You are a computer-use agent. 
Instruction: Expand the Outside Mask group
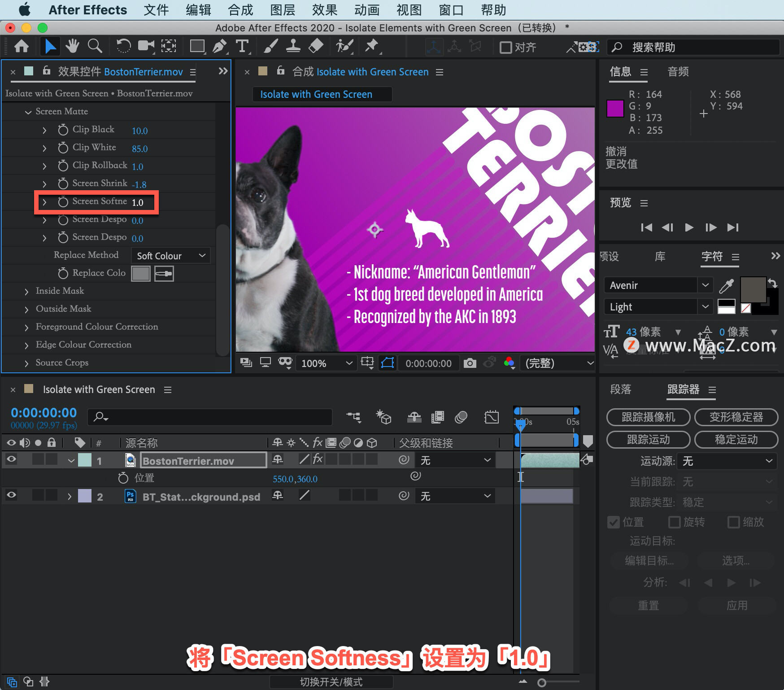tap(26, 309)
